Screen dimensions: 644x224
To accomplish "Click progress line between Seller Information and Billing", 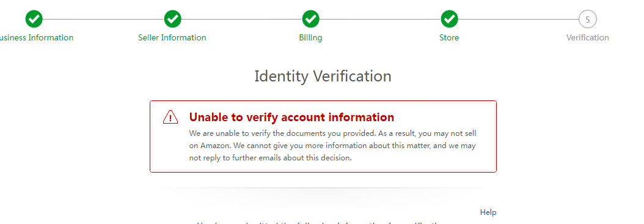I will click(x=242, y=19).
